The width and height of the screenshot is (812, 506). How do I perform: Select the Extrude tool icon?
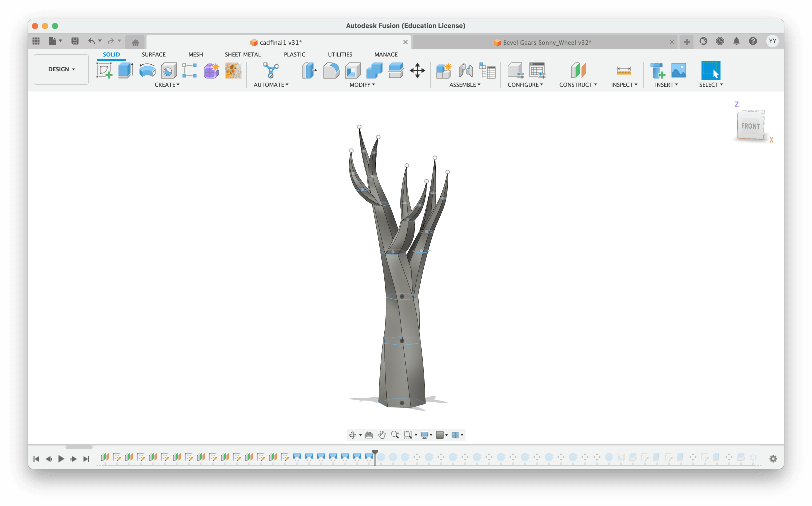126,70
